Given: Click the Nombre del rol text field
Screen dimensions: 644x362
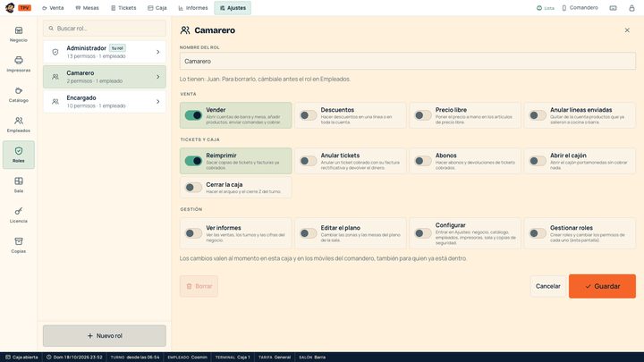Looking at the screenshot, I should (x=408, y=61).
